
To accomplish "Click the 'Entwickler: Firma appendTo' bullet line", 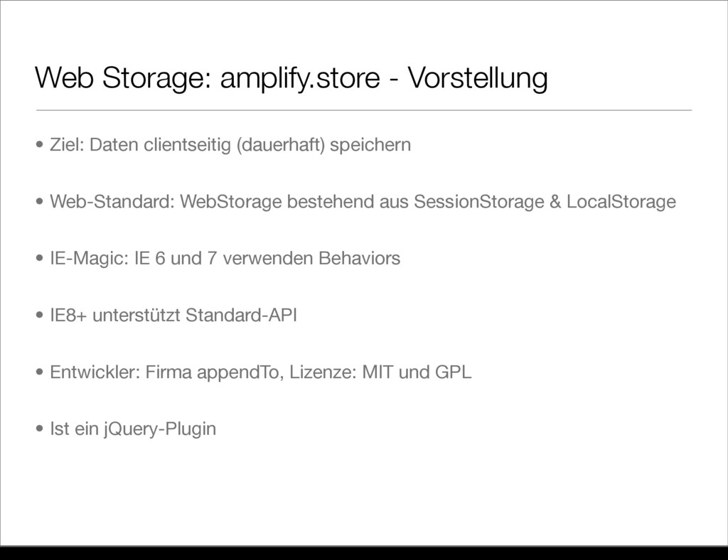I will 260,372.
